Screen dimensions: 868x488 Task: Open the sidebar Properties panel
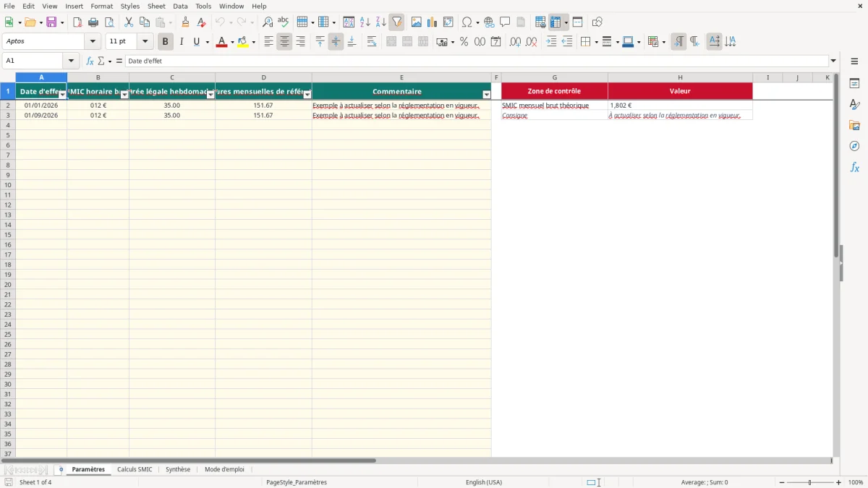click(854, 83)
